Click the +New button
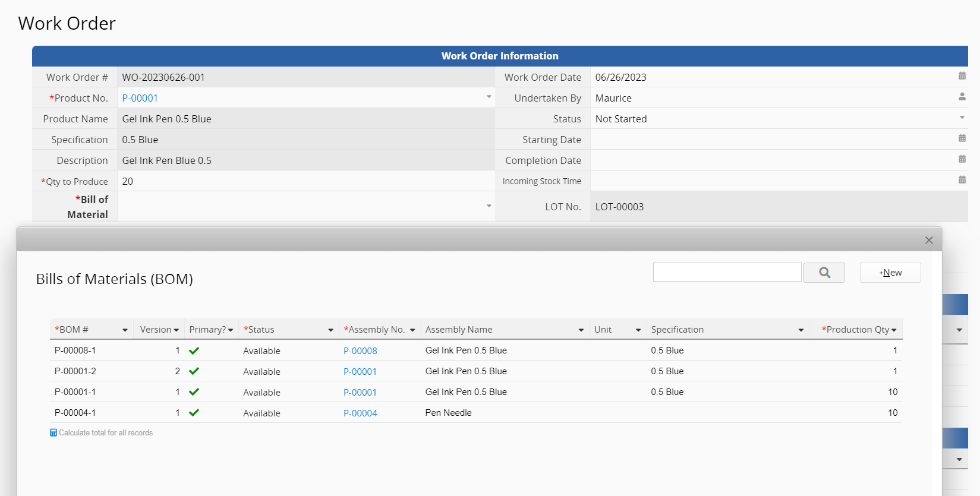Image resolution: width=980 pixels, height=496 pixels. point(890,273)
